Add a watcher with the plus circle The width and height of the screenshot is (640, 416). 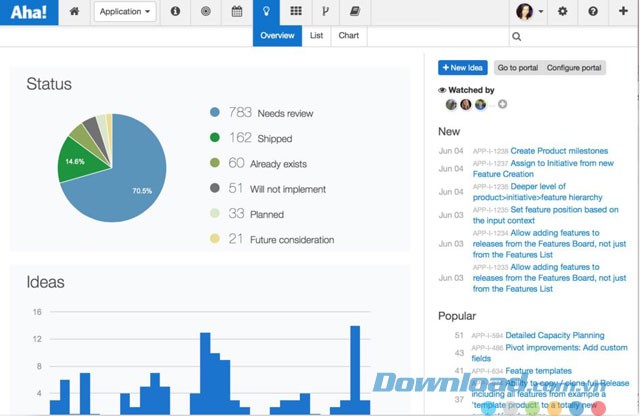click(503, 104)
